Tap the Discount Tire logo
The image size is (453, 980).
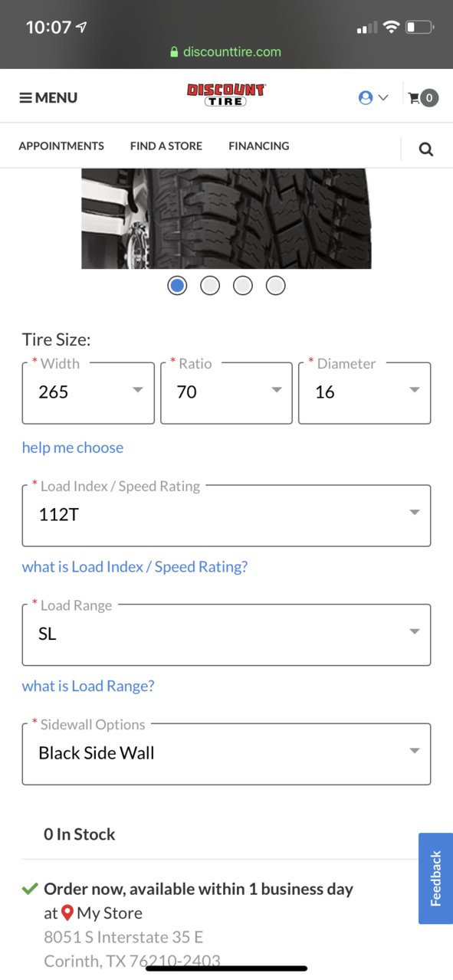tap(226, 95)
